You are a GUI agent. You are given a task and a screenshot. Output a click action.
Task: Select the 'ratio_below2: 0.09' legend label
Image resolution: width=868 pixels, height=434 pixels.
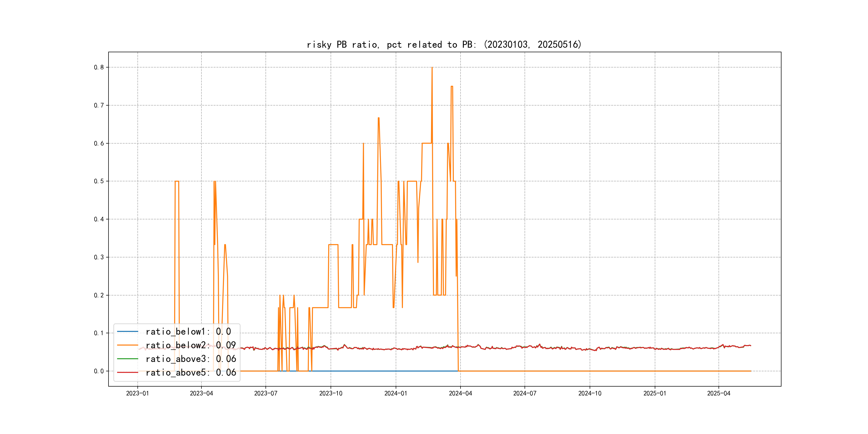[190, 345]
